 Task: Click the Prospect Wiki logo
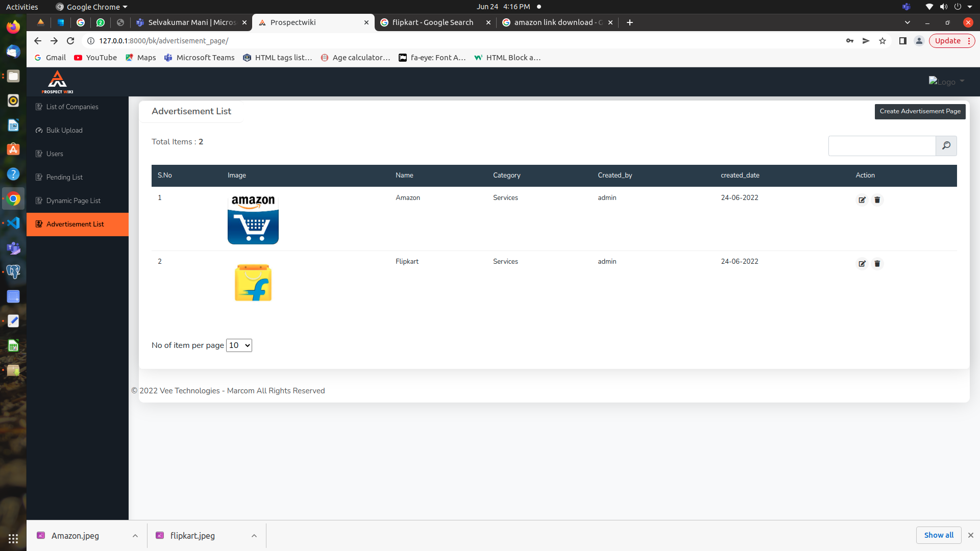coord(57,82)
